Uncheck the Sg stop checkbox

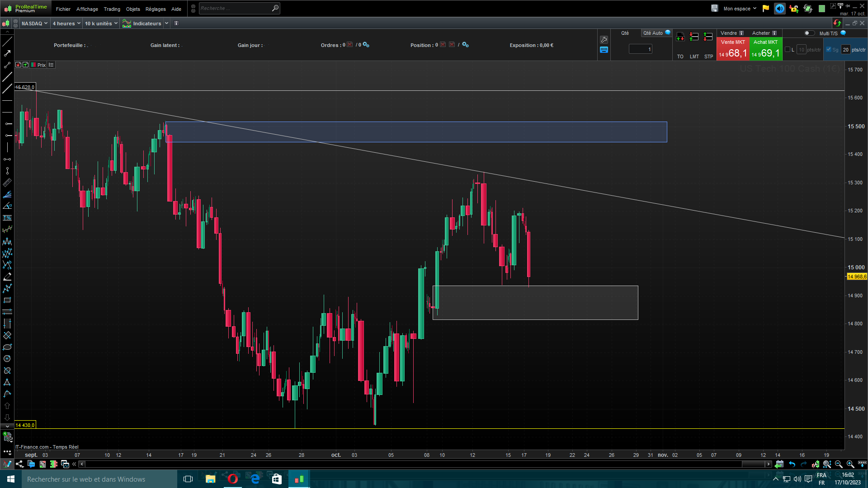(829, 50)
